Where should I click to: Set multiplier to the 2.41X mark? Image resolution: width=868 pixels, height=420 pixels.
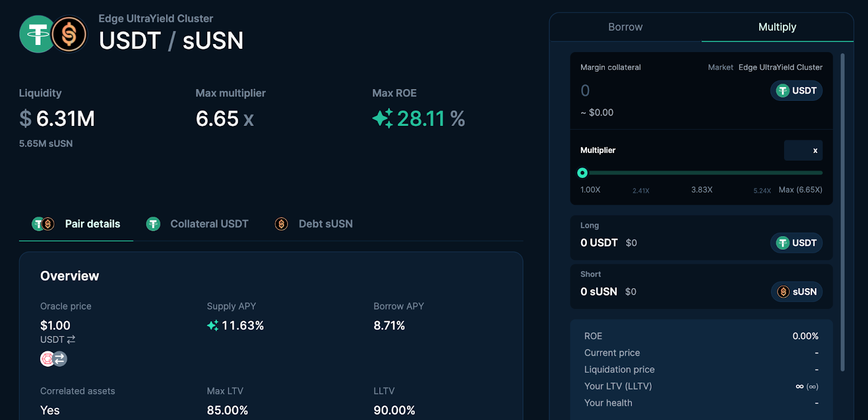tap(641, 191)
